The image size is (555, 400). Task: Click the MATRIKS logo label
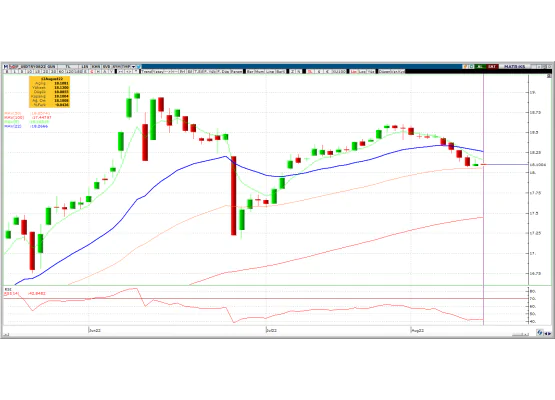515,67
